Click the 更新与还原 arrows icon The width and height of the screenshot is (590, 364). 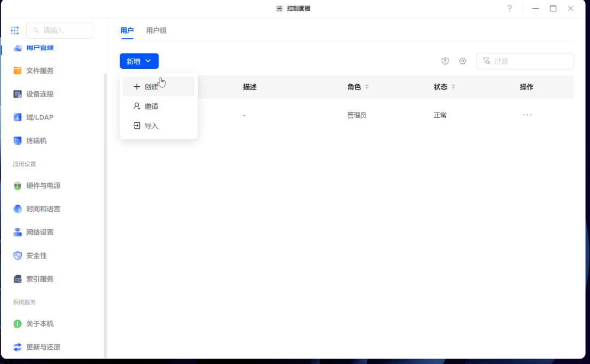(x=17, y=347)
